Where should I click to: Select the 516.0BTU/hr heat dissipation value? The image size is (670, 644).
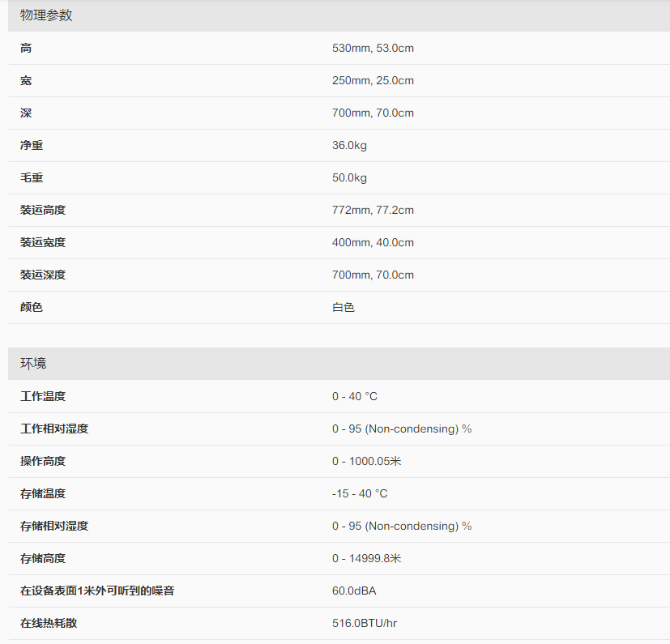(x=365, y=624)
